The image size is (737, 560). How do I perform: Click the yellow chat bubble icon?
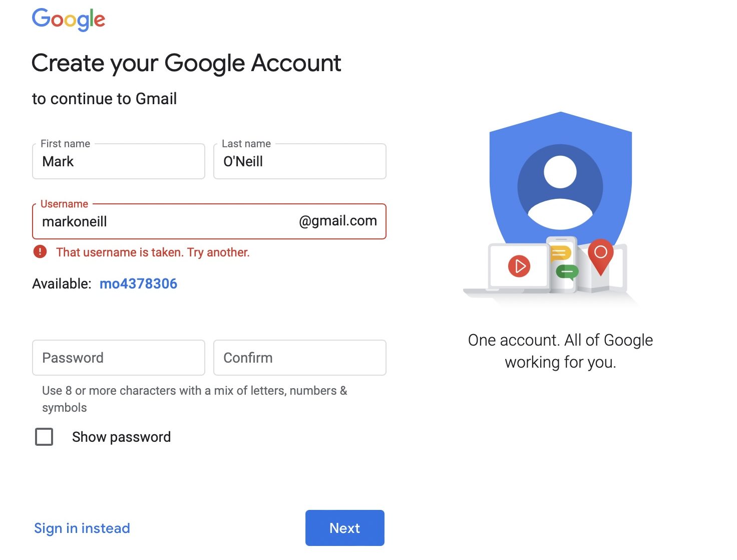[x=560, y=253]
